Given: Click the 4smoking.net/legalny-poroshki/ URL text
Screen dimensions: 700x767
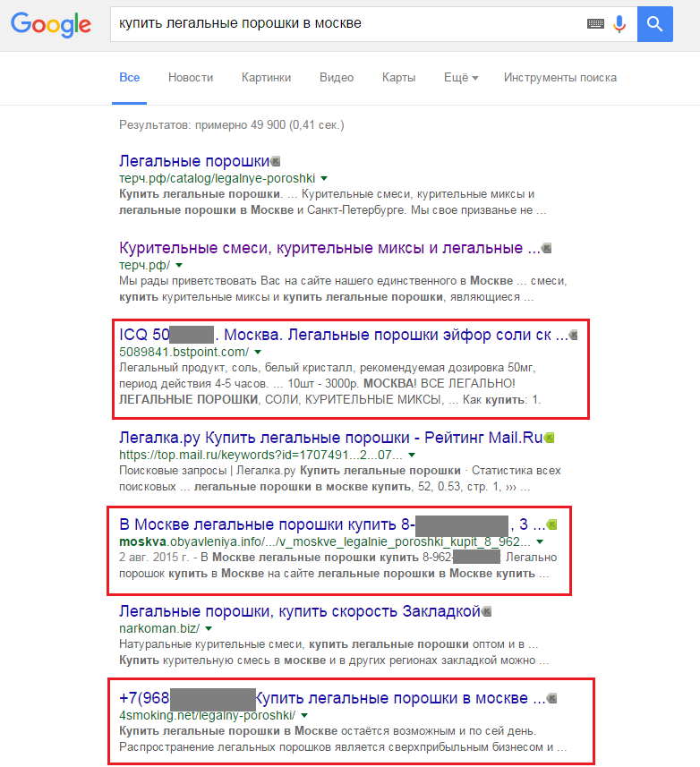Looking at the screenshot, I should [208, 715].
